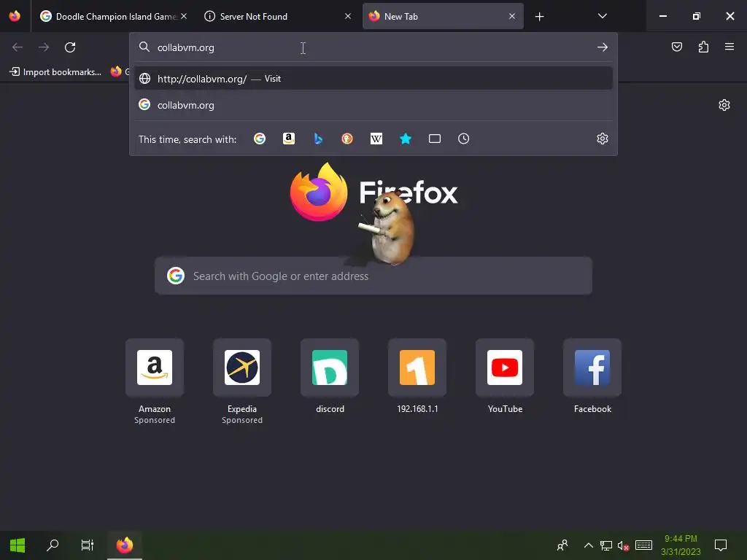Open the personalize new tab gear
This screenshot has width=747, height=560.
[x=724, y=105]
